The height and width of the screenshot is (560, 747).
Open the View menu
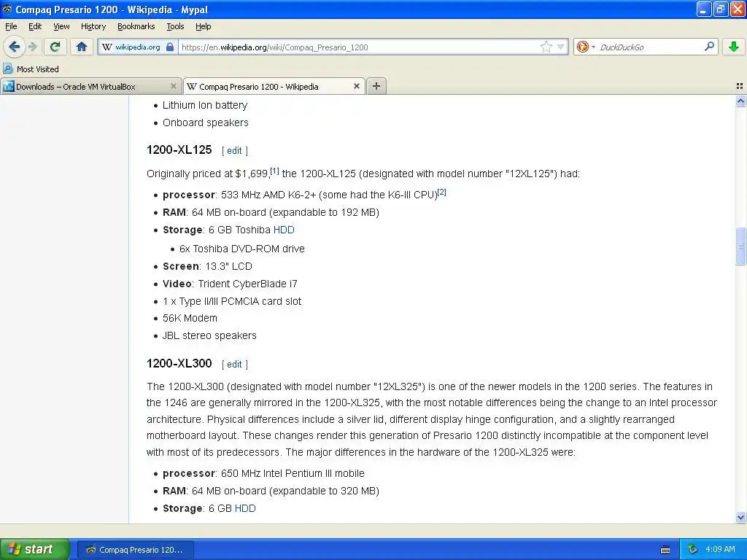tap(61, 27)
